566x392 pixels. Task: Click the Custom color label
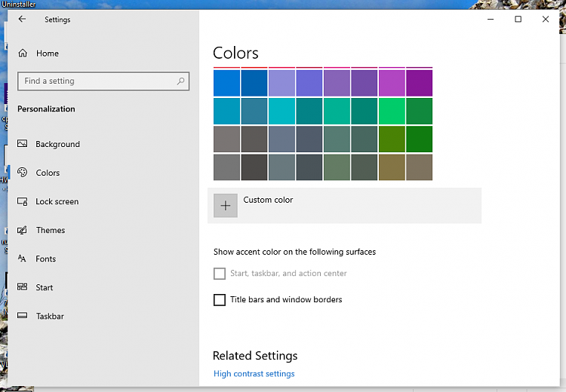coord(268,200)
